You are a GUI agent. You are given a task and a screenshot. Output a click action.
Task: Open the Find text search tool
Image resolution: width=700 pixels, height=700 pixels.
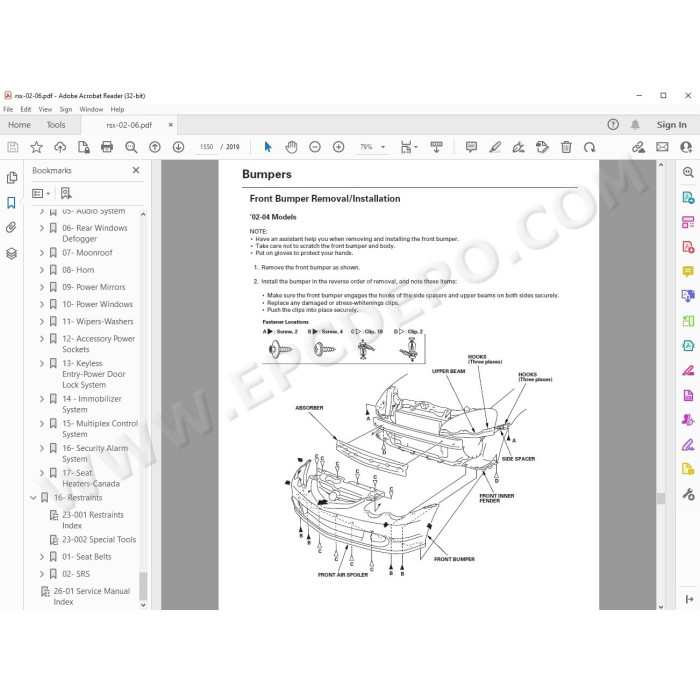coord(131,147)
